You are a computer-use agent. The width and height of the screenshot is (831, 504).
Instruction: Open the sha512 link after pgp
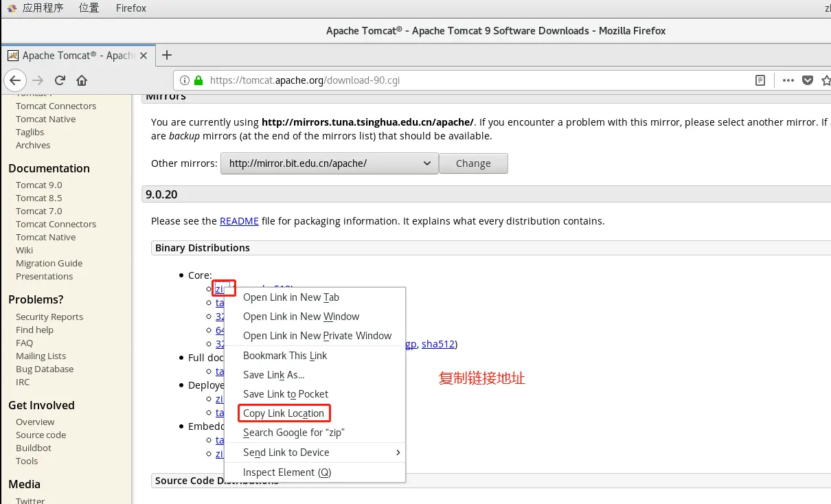coord(437,344)
